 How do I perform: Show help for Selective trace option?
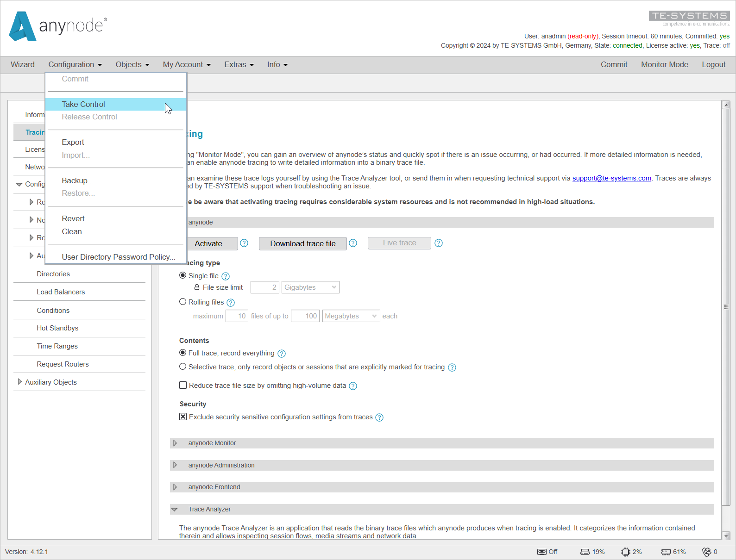point(452,367)
